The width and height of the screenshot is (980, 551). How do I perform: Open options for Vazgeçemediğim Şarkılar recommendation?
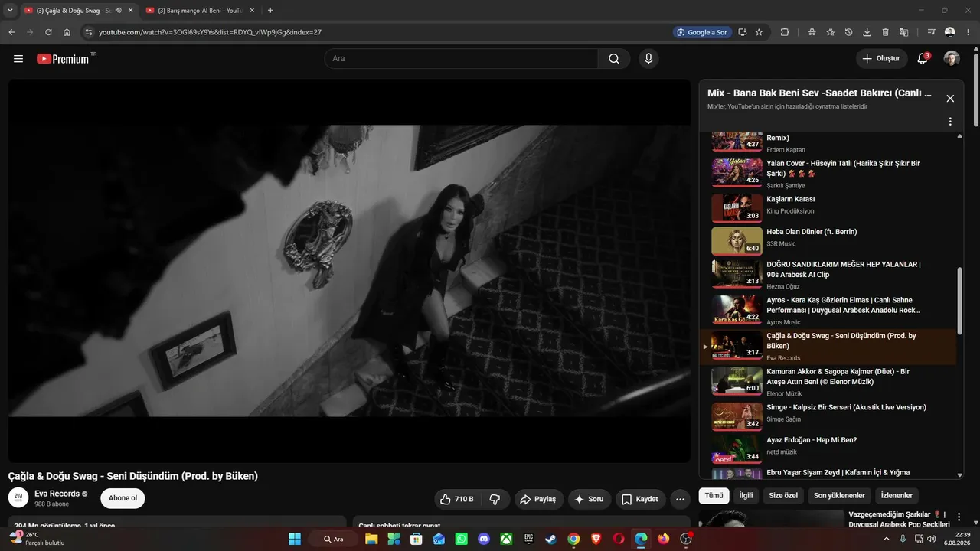click(x=959, y=517)
